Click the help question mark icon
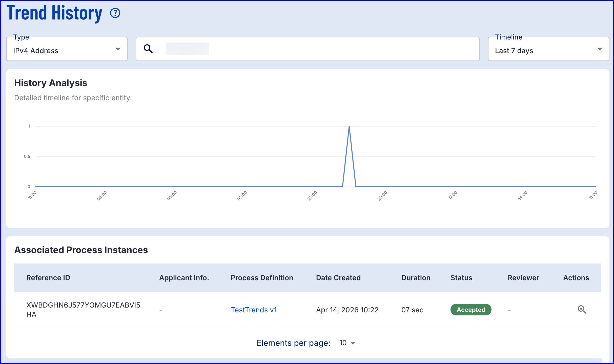Screen dimensions: 614x364 click(115, 13)
